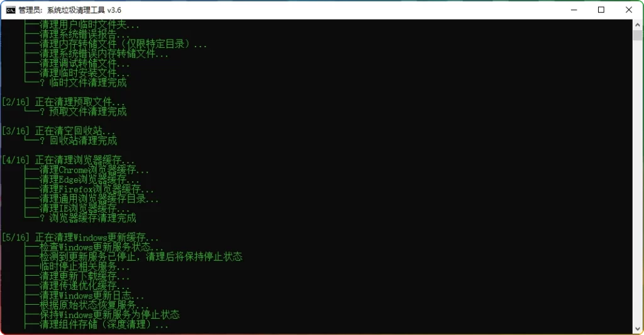Click the scrollbar down arrow
The image size is (644, 335).
tap(638, 329)
